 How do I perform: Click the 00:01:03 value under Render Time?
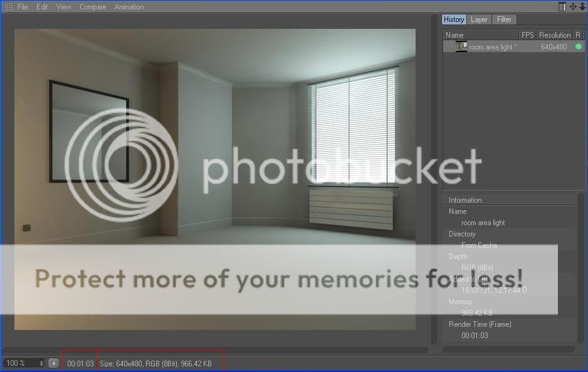(475, 335)
